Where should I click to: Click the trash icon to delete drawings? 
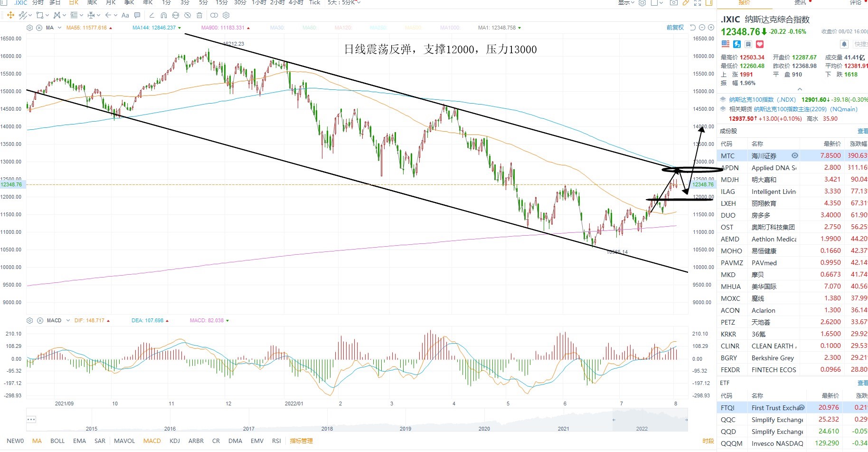pos(199,15)
